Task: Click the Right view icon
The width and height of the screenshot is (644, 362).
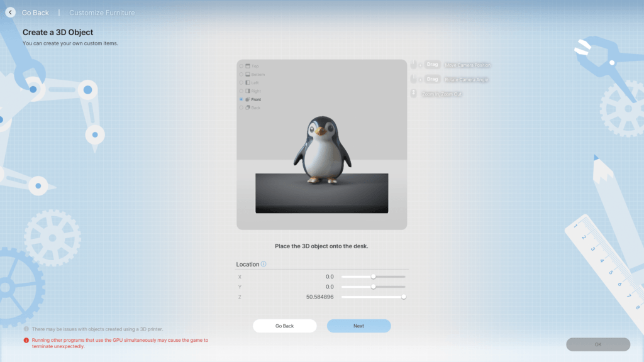Action: click(x=247, y=90)
